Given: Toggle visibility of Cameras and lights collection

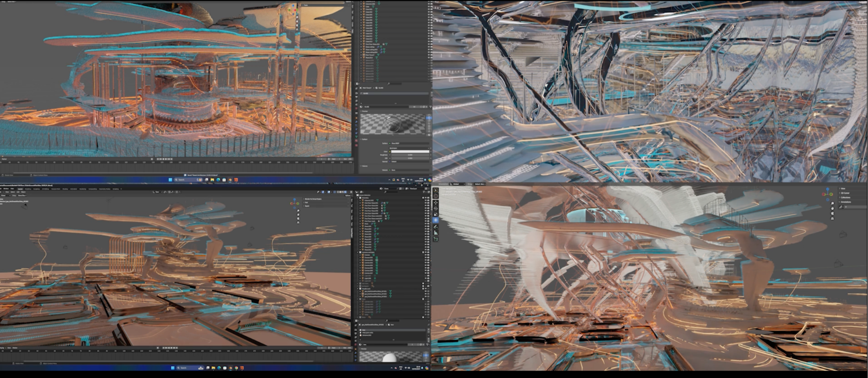Looking at the screenshot, I should [425, 252].
